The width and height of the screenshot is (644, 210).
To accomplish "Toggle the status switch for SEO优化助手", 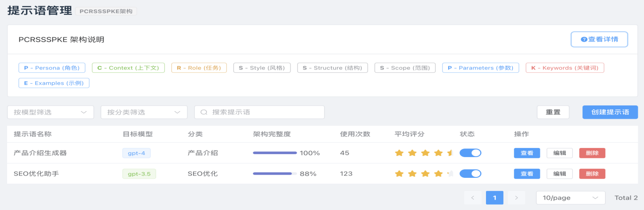I will click(470, 174).
